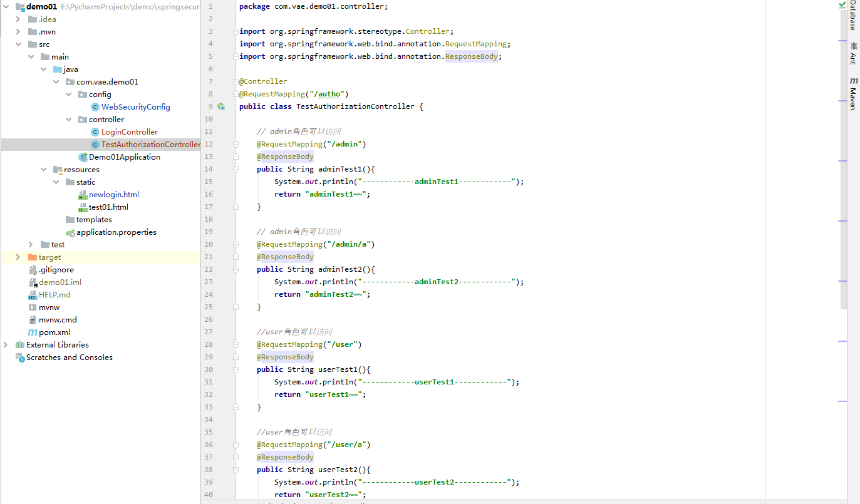Click the Spring icon next to WebSecurityConfig
This screenshot has height=504, width=860.
pyautogui.click(x=95, y=106)
